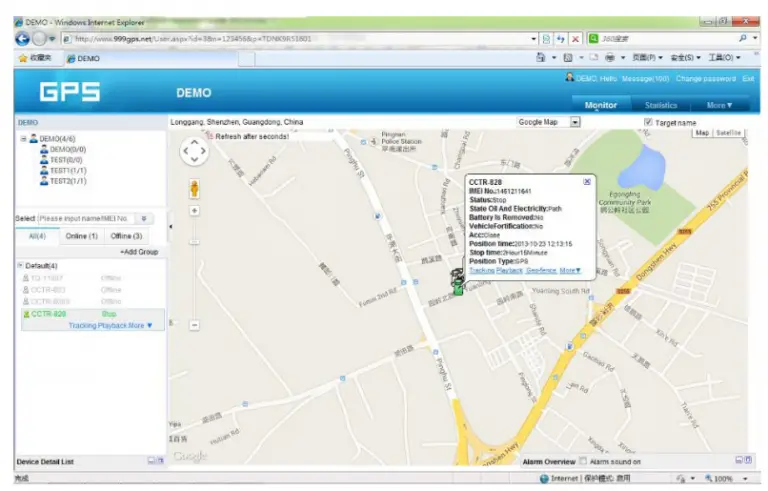Image resolution: width=768 pixels, height=491 pixels.
Task: Click the green vehicle marker on the map
Action: pyautogui.click(x=458, y=285)
